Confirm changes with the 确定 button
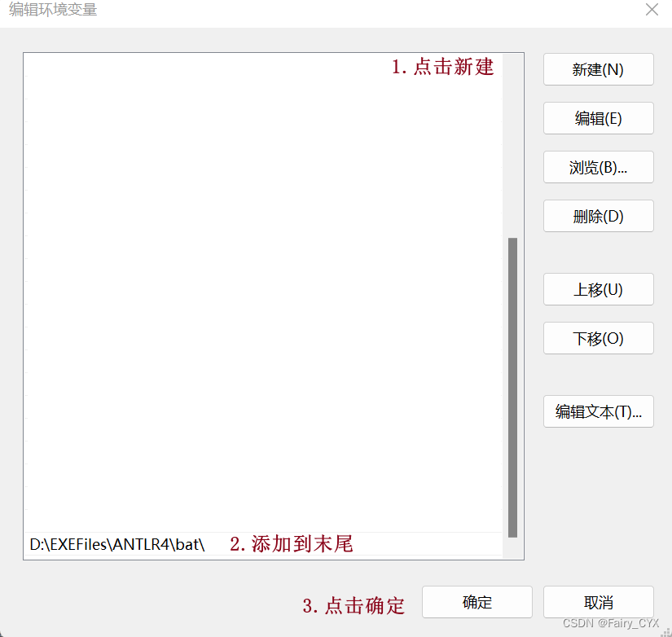Image resolution: width=672 pixels, height=637 pixels. (477, 602)
